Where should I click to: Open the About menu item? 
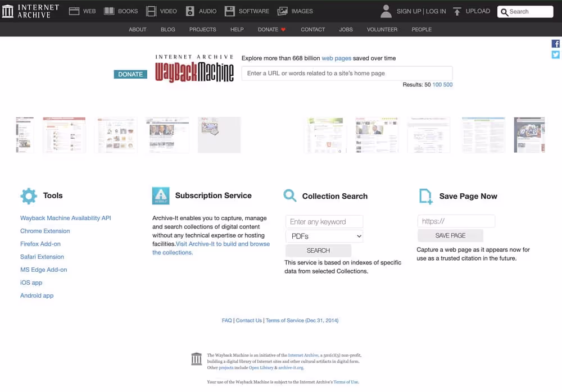click(138, 29)
